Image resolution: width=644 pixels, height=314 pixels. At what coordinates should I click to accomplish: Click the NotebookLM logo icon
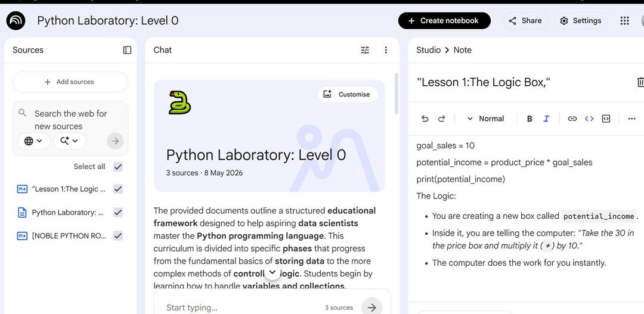[x=16, y=20]
